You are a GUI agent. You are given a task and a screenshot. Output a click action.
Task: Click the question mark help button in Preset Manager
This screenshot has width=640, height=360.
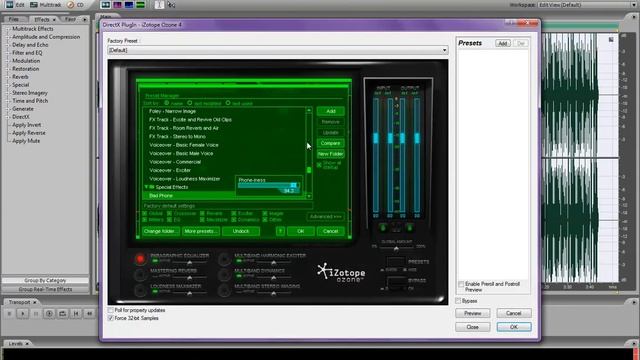[280, 231]
